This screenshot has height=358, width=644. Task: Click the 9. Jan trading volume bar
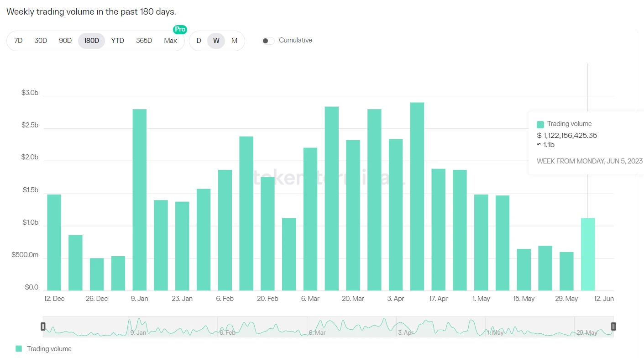click(x=139, y=200)
